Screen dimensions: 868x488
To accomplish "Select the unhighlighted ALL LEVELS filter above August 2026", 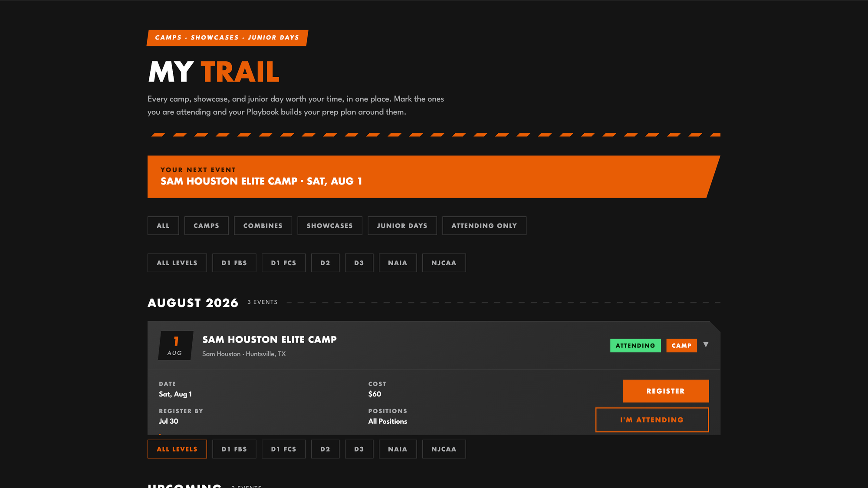I will [x=177, y=263].
